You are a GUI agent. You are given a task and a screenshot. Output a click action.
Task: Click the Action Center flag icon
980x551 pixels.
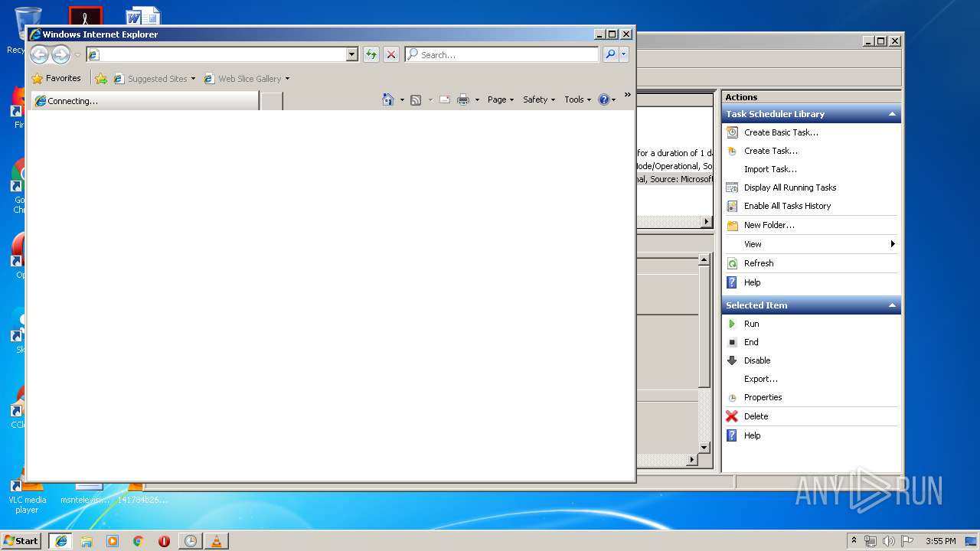(x=908, y=541)
